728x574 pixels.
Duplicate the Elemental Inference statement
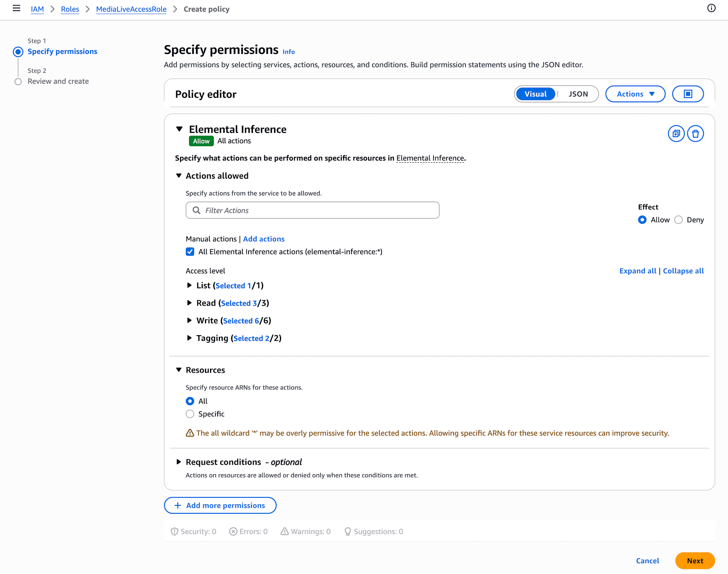[676, 134]
